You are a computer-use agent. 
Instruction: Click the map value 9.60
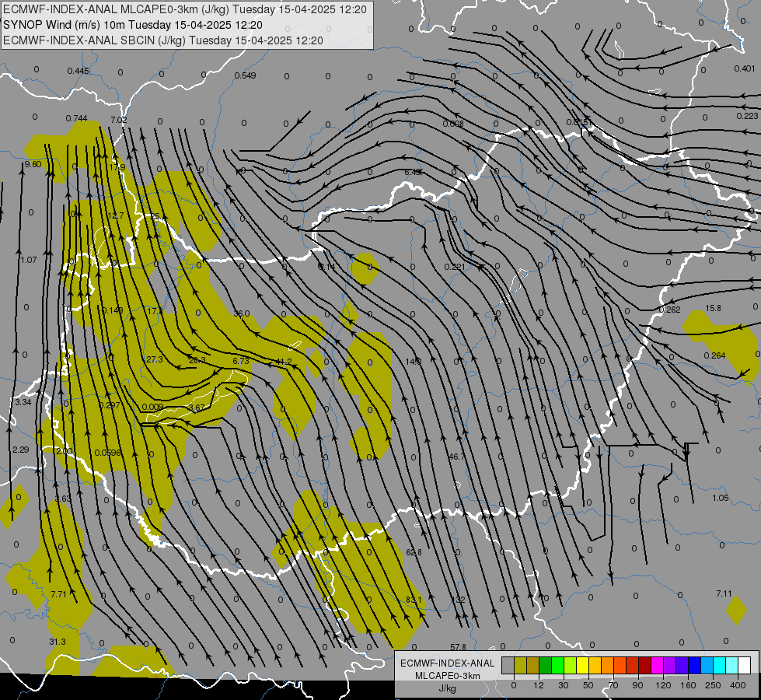33,164
